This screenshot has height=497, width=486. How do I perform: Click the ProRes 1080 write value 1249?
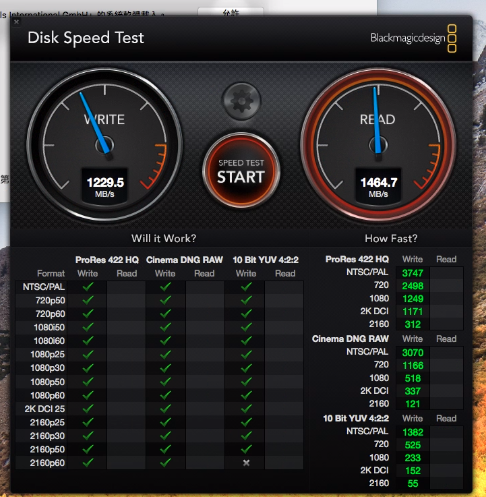coord(413,299)
